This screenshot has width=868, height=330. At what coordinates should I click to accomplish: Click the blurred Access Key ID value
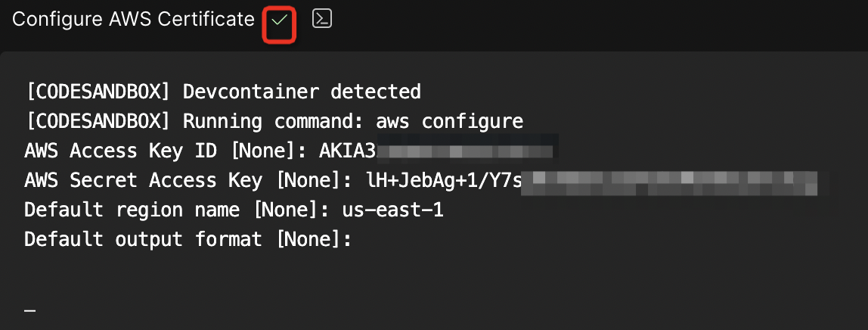pyautogui.click(x=465, y=151)
